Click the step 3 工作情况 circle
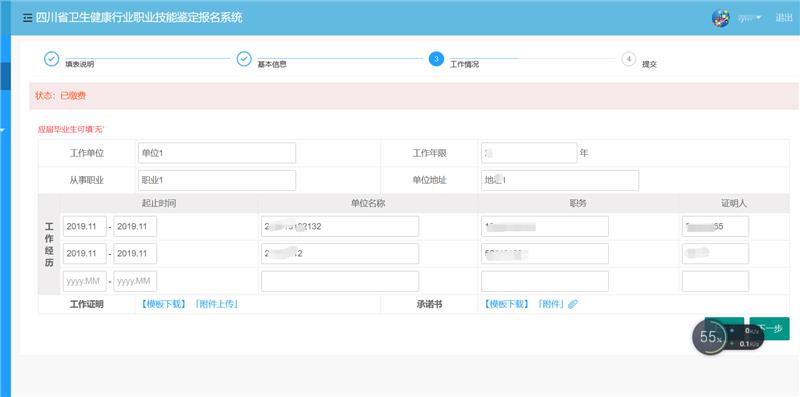This screenshot has width=800, height=397. tap(436, 59)
